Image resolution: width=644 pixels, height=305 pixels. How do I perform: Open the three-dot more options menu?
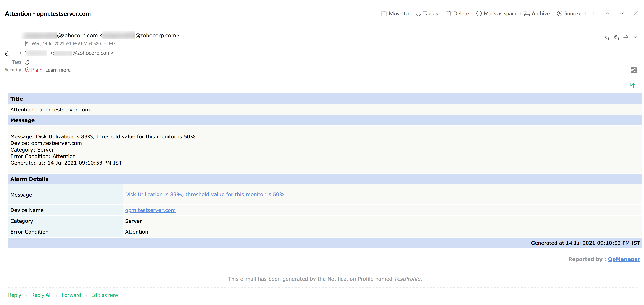point(593,13)
